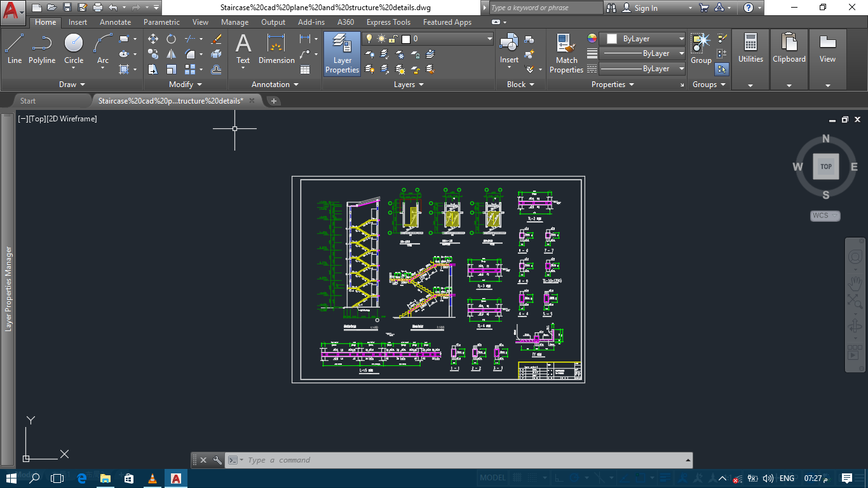Click the Move tool in Modify panel
This screenshot has width=868, height=488.
pyautogui.click(x=153, y=39)
